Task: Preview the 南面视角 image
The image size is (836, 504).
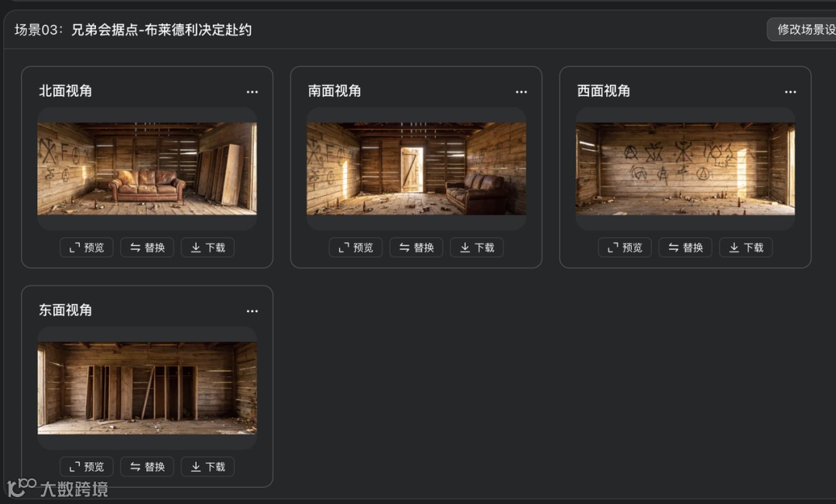Action: (x=355, y=248)
